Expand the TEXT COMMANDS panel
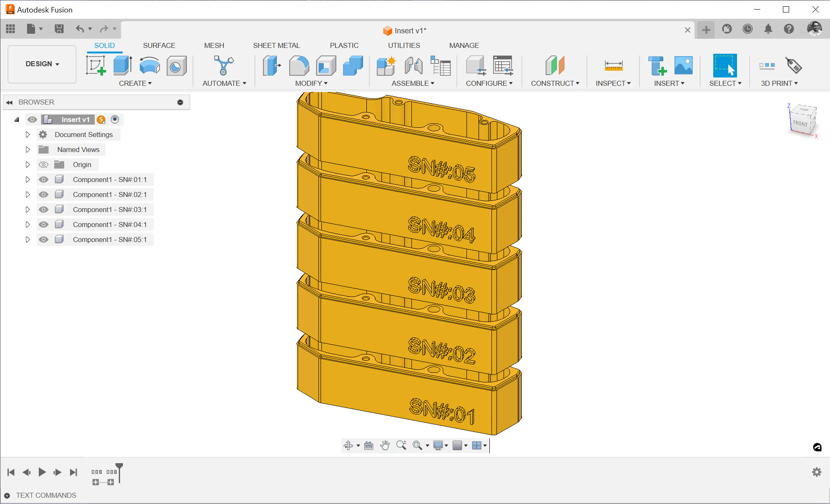The height and width of the screenshot is (504, 830). pyautogui.click(x=7, y=495)
